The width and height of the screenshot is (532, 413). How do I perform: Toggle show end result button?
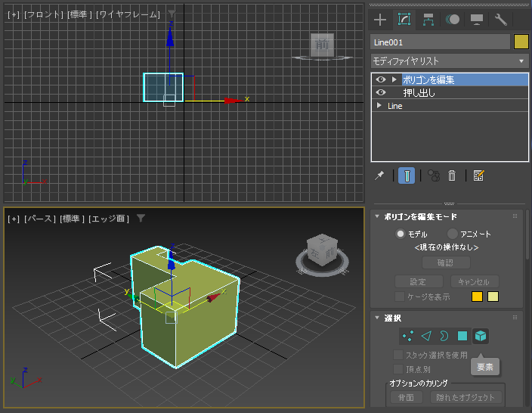407,175
